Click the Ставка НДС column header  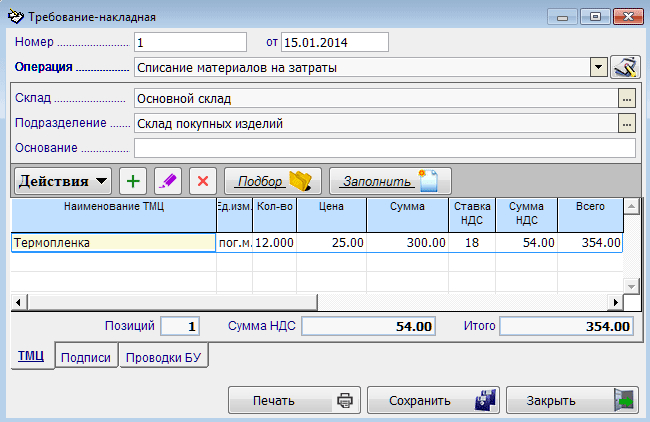click(x=472, y=215)
